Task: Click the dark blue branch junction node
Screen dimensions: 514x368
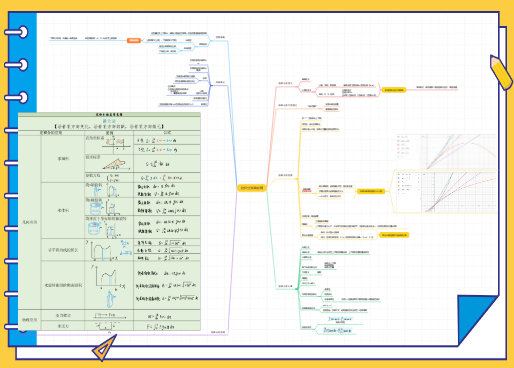Action: 211,86
